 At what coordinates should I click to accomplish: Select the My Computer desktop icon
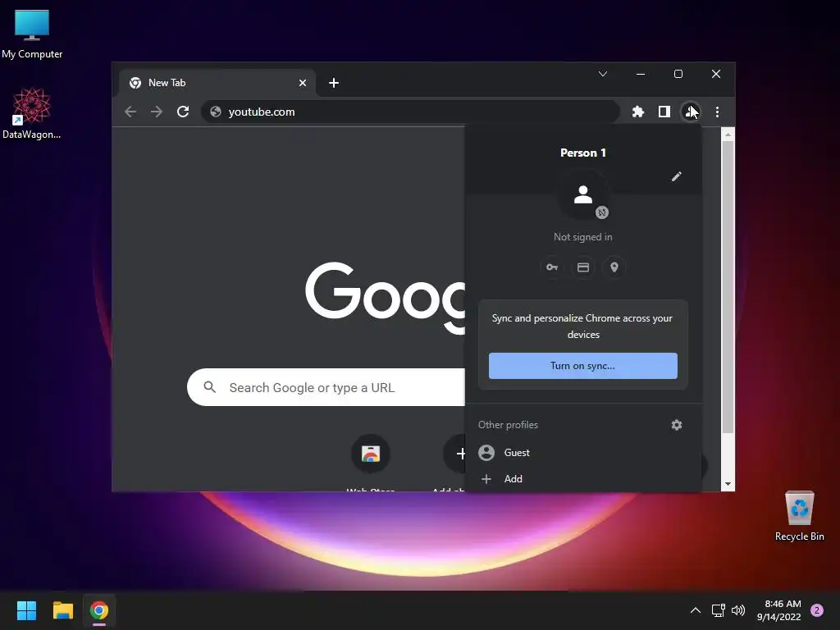pyautogui.click(x=32, y=34)
